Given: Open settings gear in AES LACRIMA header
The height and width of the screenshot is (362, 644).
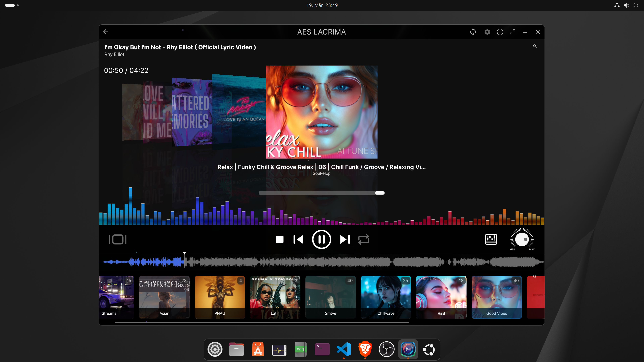Looking at the screenshot, I should click(x=487, y=32).
